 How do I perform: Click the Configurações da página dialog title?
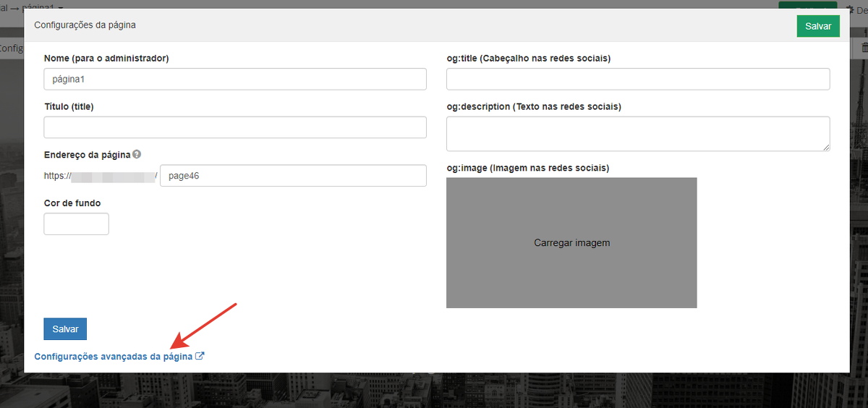[x=85, y=25]
